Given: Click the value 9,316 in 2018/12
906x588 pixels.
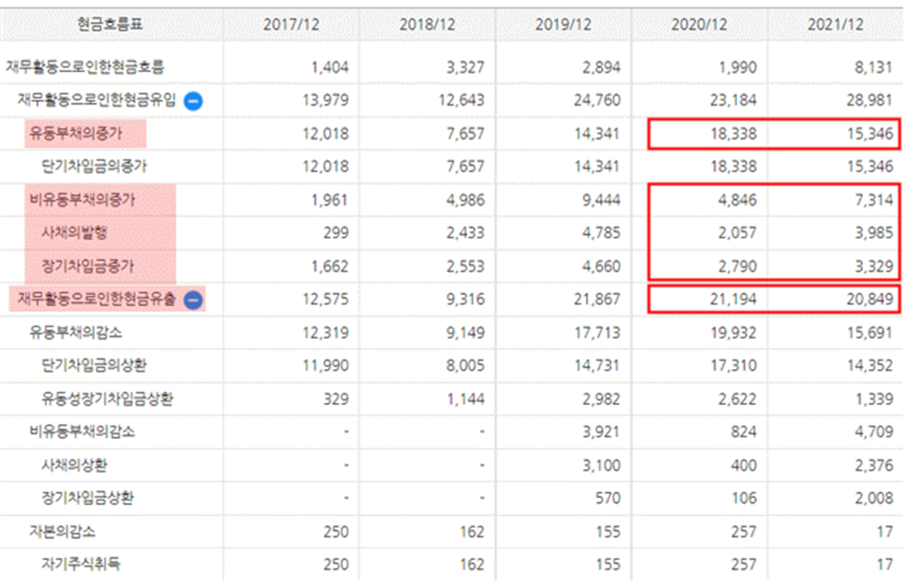Looking at the screenshot, I should point(466,299).
